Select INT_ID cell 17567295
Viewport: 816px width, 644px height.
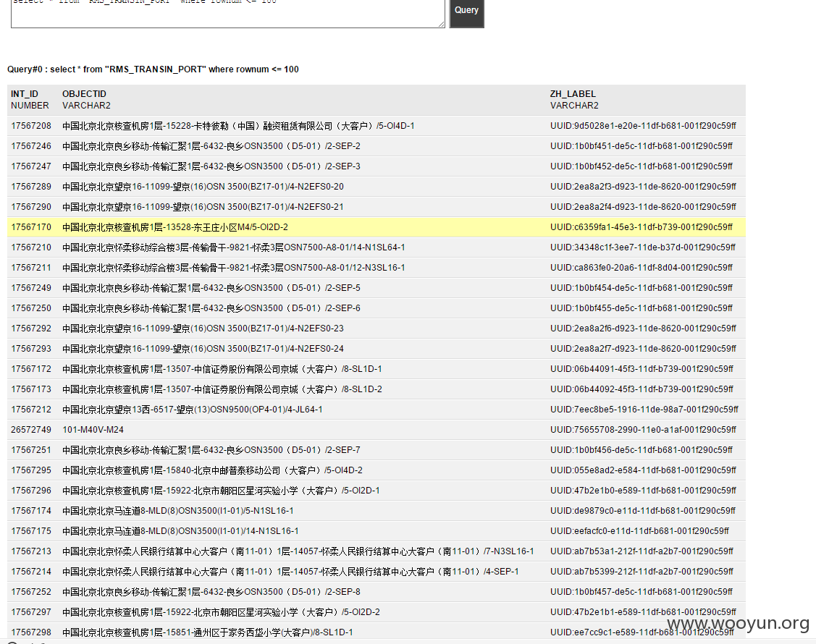[x=31, y=471]
